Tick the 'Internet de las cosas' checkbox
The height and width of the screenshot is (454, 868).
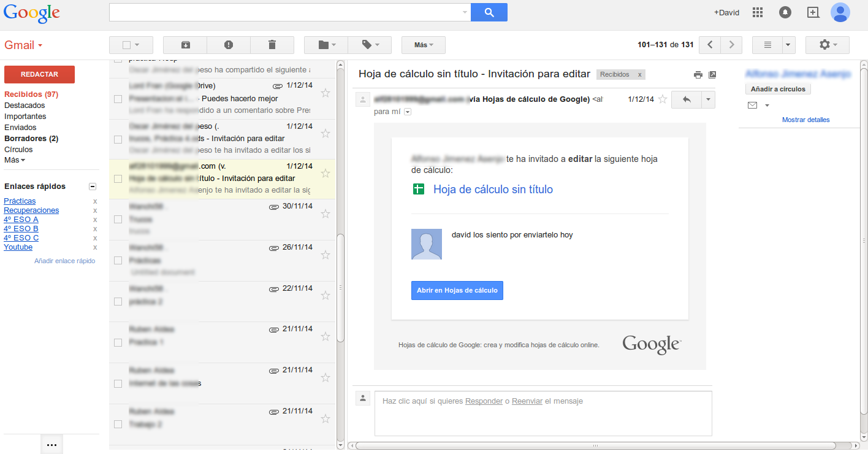coord(118,383)
